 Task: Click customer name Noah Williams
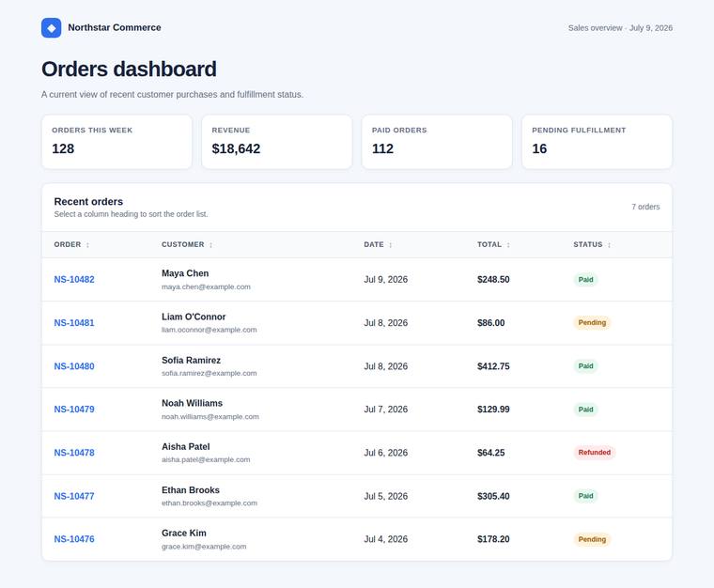pos(193,403)
